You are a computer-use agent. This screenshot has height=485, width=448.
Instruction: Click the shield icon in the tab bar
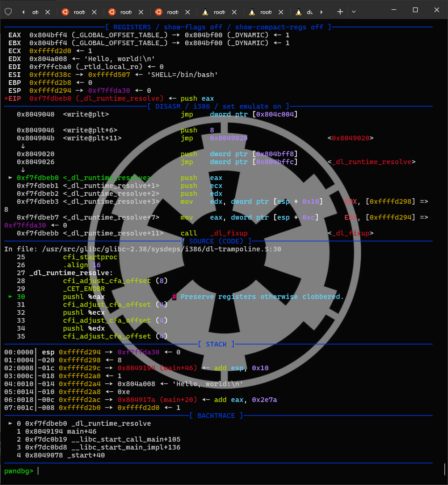8,12
